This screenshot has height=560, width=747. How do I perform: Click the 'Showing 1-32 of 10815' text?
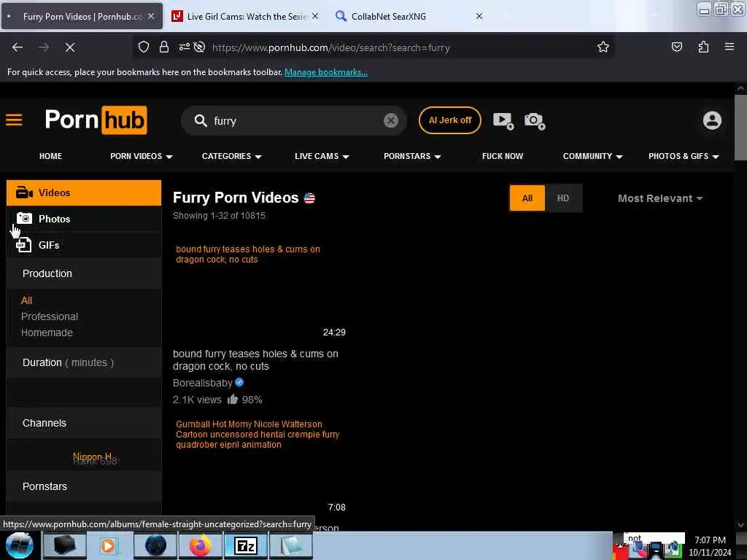pos(219,216)
